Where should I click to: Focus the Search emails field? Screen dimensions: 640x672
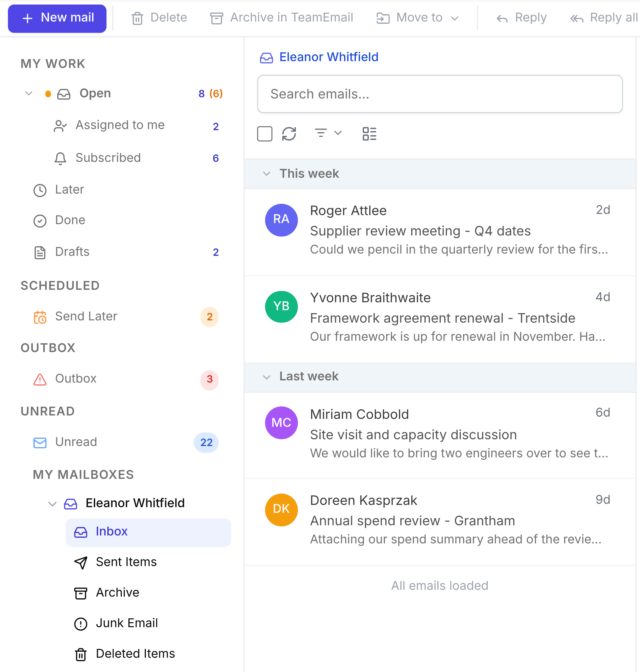[440, 94]
